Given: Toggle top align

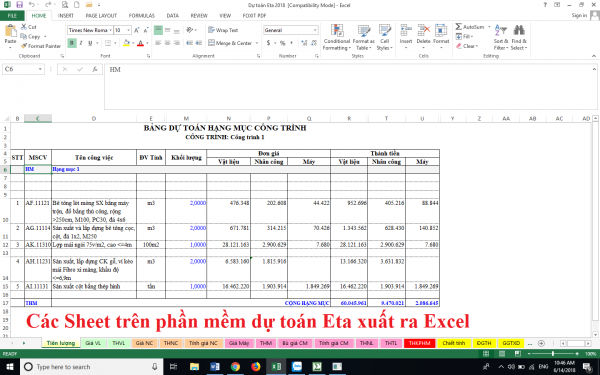Looking at the screenshot, I should point(158,30).
